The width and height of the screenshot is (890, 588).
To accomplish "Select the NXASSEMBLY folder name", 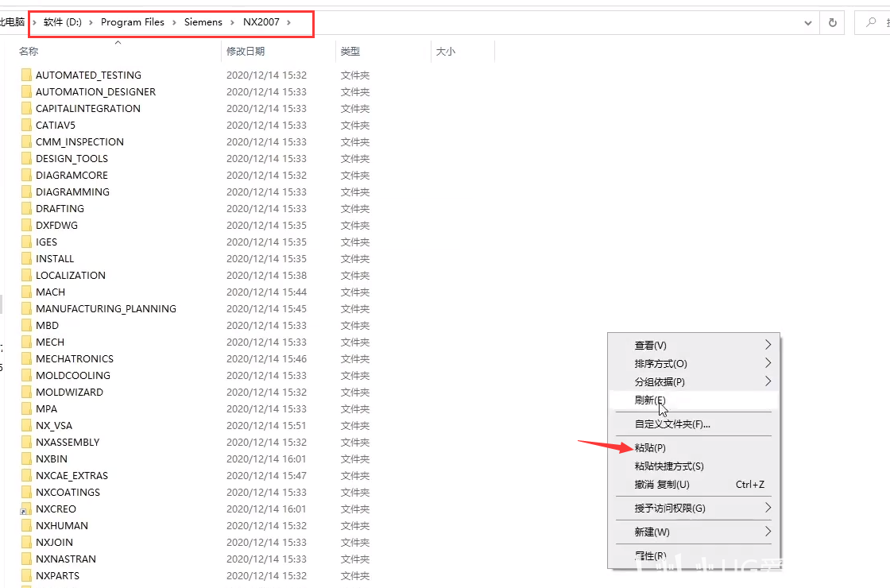I will click(x=68, y=442).
